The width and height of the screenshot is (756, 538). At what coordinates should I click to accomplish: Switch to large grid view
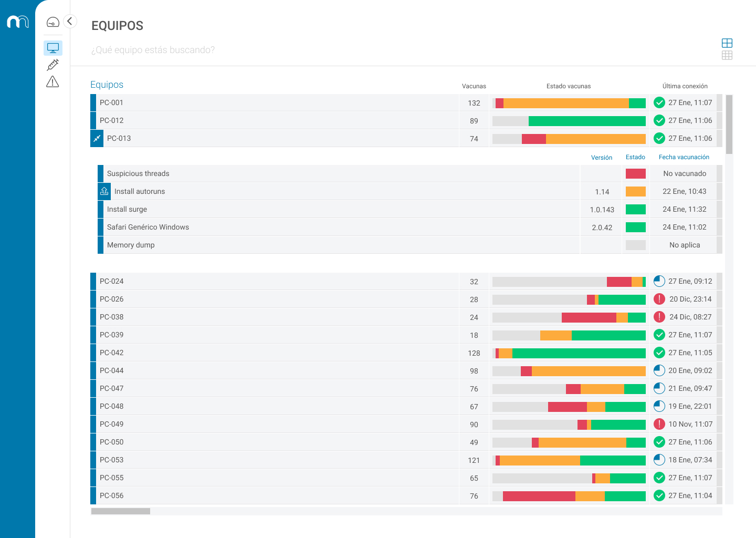[727, 43]
